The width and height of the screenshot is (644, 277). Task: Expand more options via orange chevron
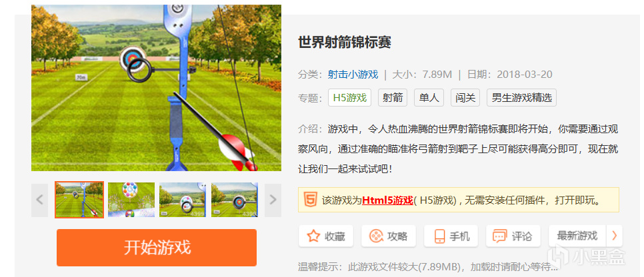[615, 236]
